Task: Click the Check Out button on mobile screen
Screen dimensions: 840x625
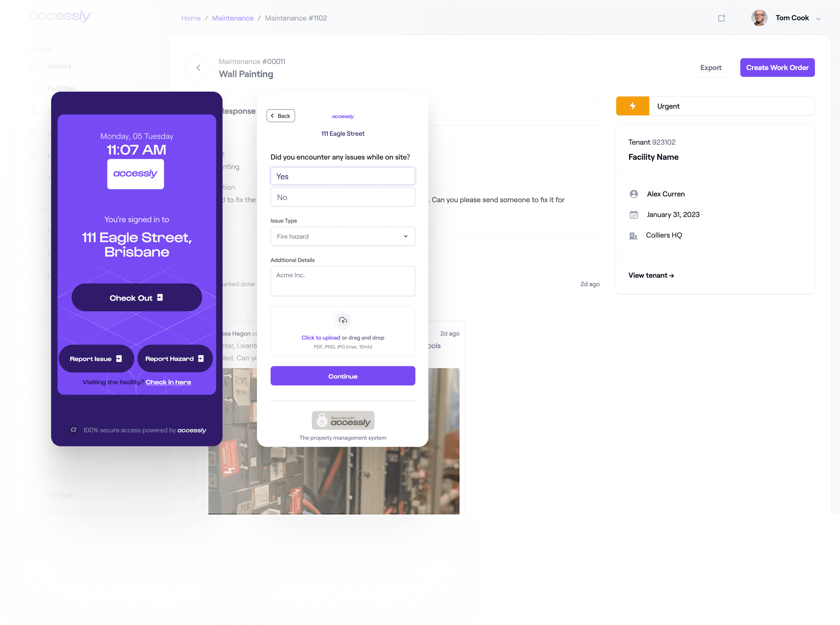Action: (x=136, y=297)
